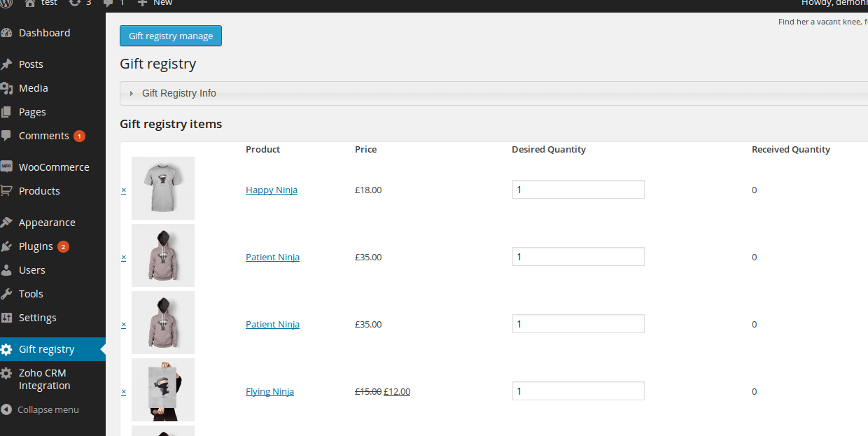Focus the Happy Ninja desired quantity field
The height and width of the screenshot is (436, 868).
[x=578, y=190]
